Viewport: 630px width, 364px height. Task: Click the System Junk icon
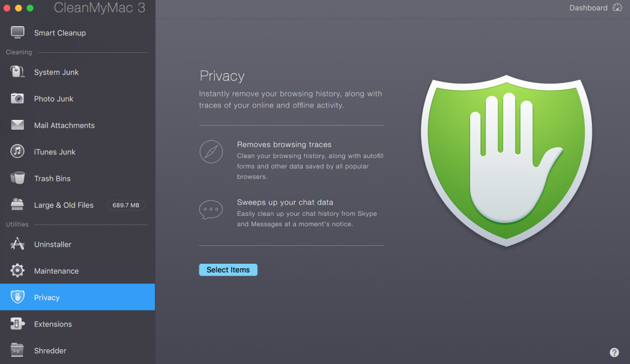(17, 72)
